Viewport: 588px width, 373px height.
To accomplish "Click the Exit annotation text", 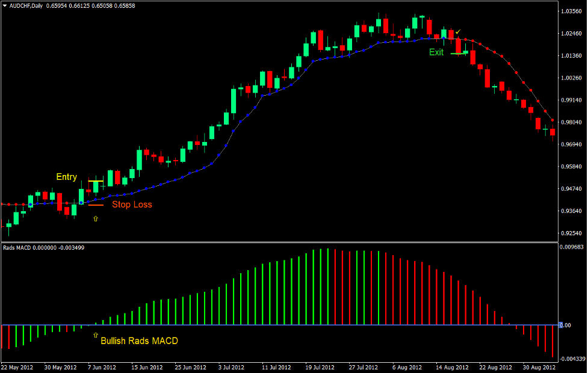I will point(436,52).
